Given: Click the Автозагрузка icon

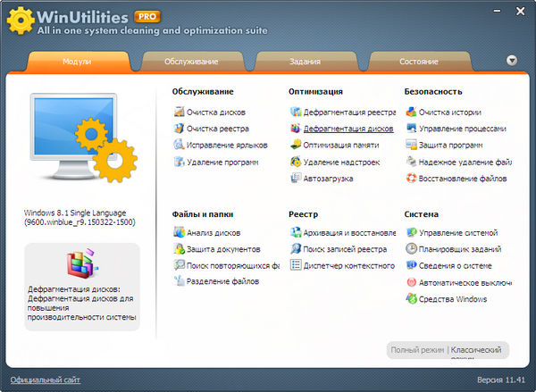Looking at the screenshot, I should pos(296,178).
